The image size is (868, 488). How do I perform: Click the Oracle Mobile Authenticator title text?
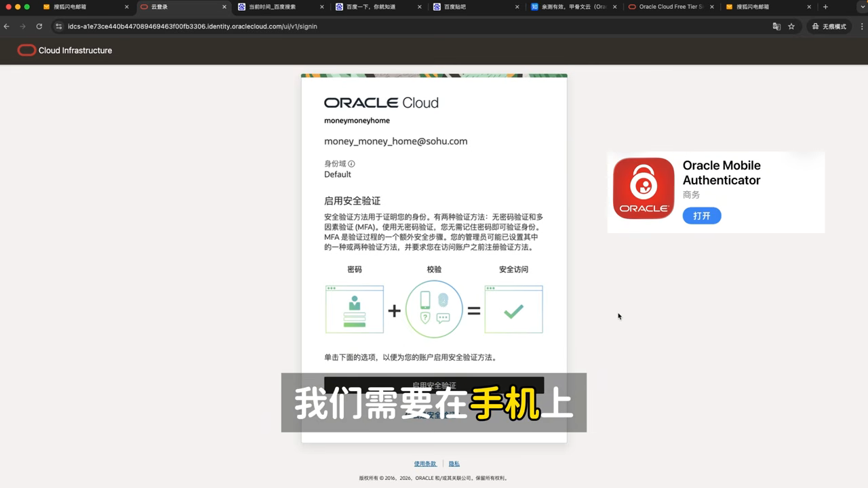pyautogui.click(x=722, y=173)
